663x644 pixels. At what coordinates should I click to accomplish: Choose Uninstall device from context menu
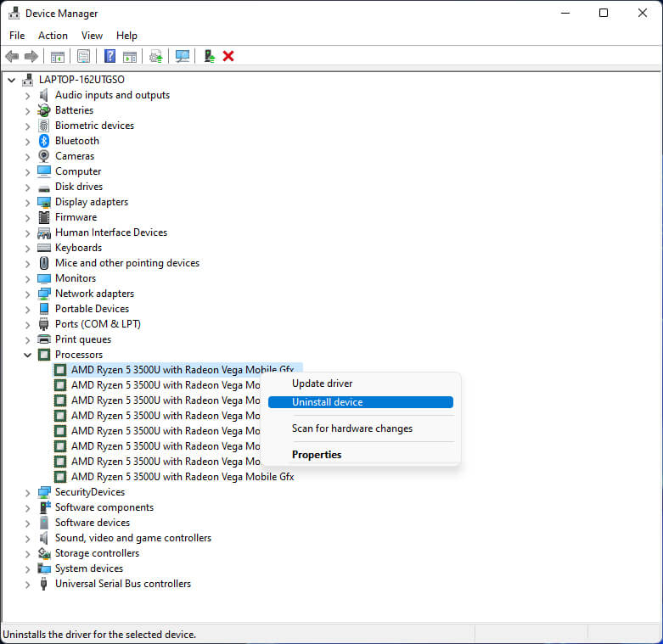360,402
